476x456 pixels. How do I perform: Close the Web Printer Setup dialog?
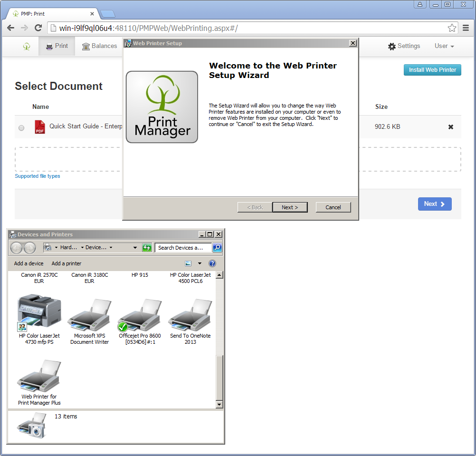(x=353, y=43)
